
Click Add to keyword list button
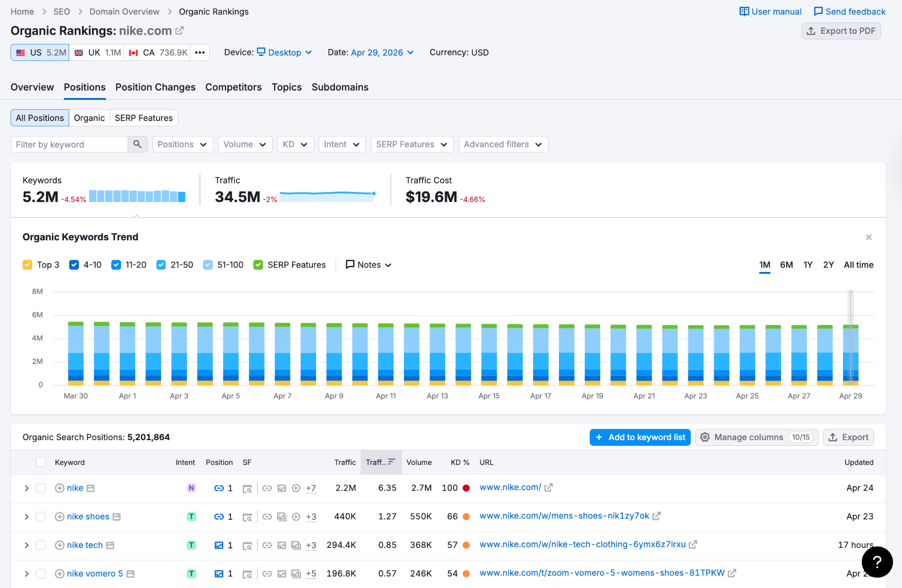click(x=640, y=437)
